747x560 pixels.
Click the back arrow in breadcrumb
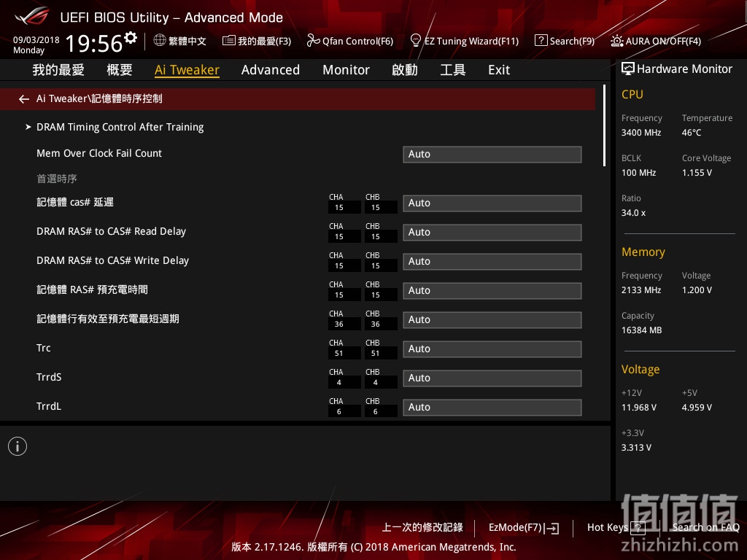point(24,99)
